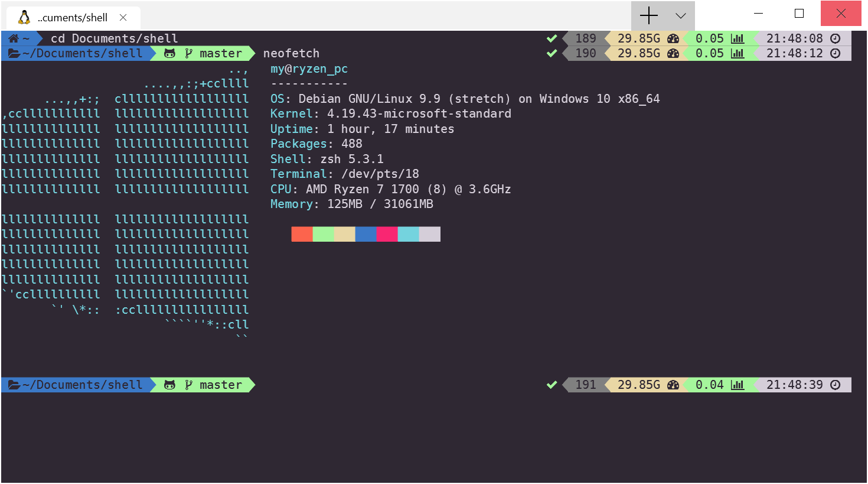Screen dimensions: 868x484
Task: Click git branch icon on neofetch line
Action: click(x=188, y=54)
